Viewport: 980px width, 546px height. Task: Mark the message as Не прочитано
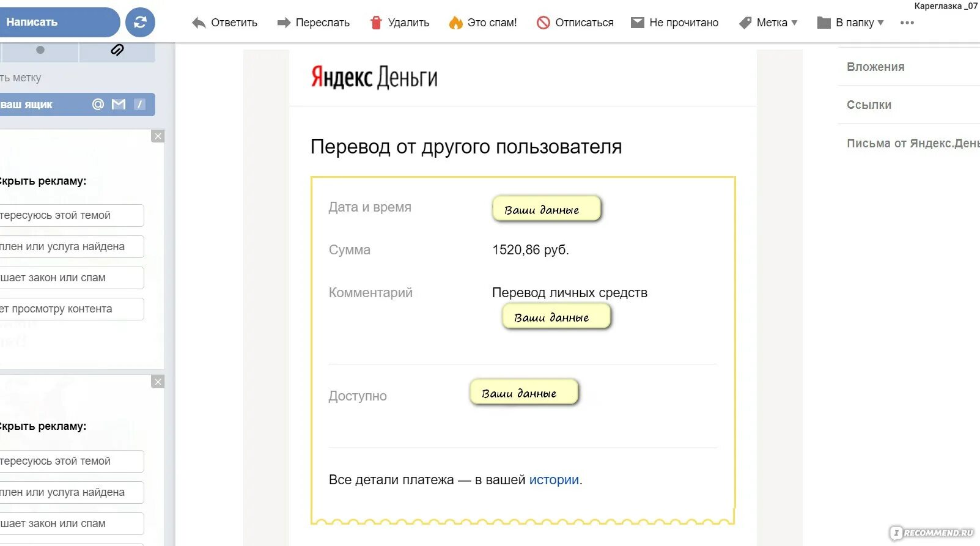pyautogui.click(x=675, y=23)
